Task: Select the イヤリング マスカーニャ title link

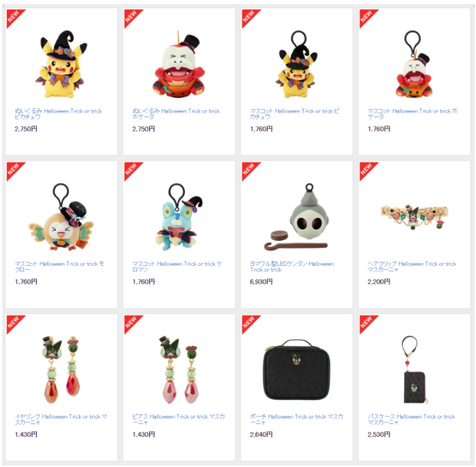Action: pos(61,419)
